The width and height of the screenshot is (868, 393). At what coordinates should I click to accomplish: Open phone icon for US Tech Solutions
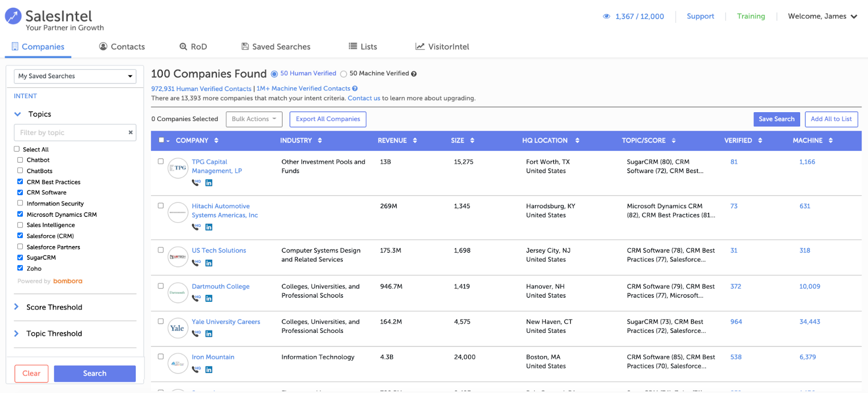point(196,263)
